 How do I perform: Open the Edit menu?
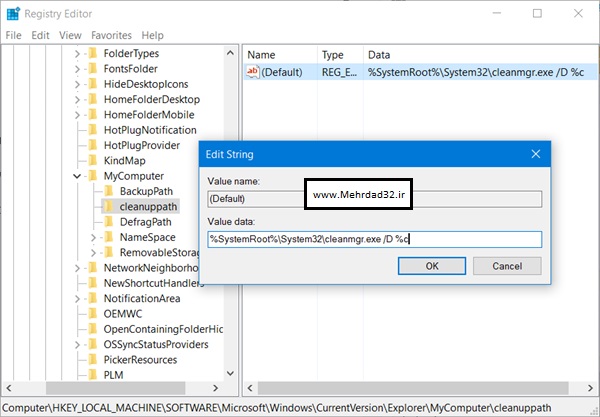[x=40, y=35]
